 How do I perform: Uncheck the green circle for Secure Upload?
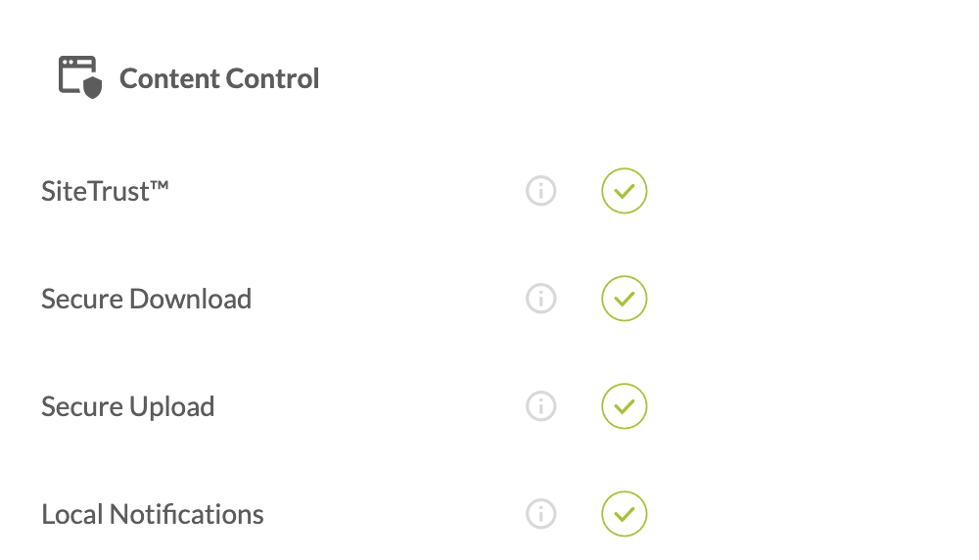coord(625,406)
